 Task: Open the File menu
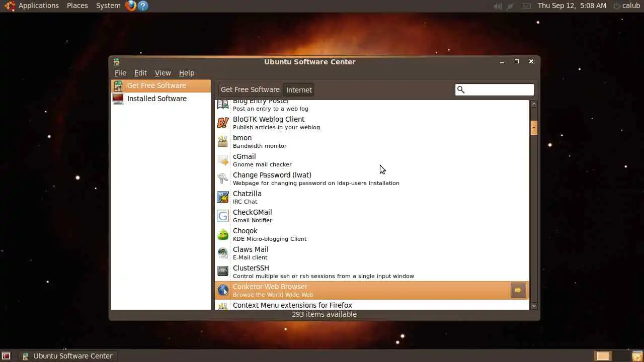(120, 73)
